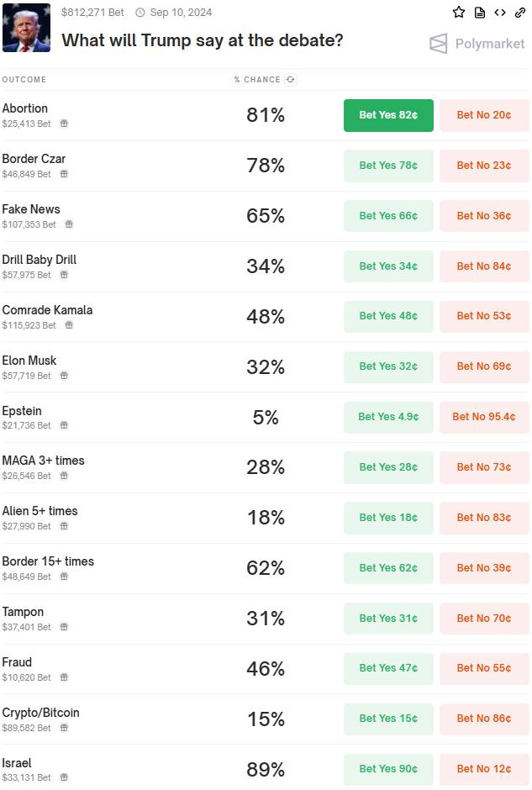Open the document rules icon
Viewport: 532px width, 790px height.
pyautogui.click(x=480, y=12)
